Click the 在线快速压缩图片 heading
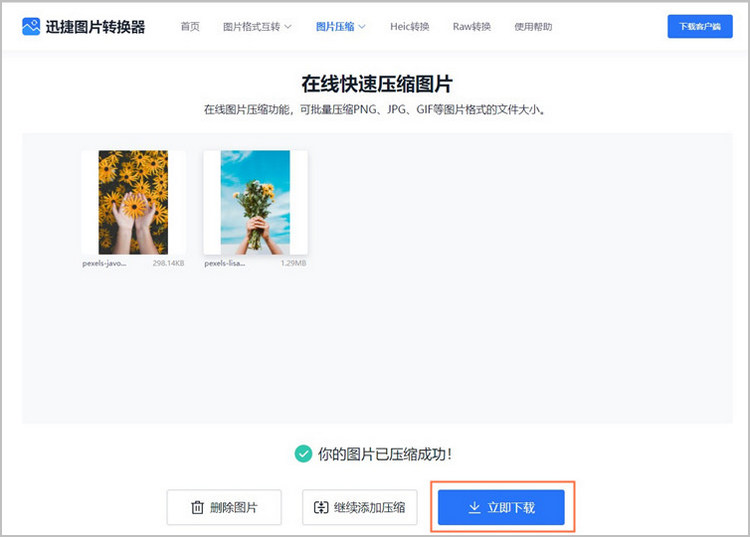Screen dimensions: 750x537 click(x=377, y=84)
